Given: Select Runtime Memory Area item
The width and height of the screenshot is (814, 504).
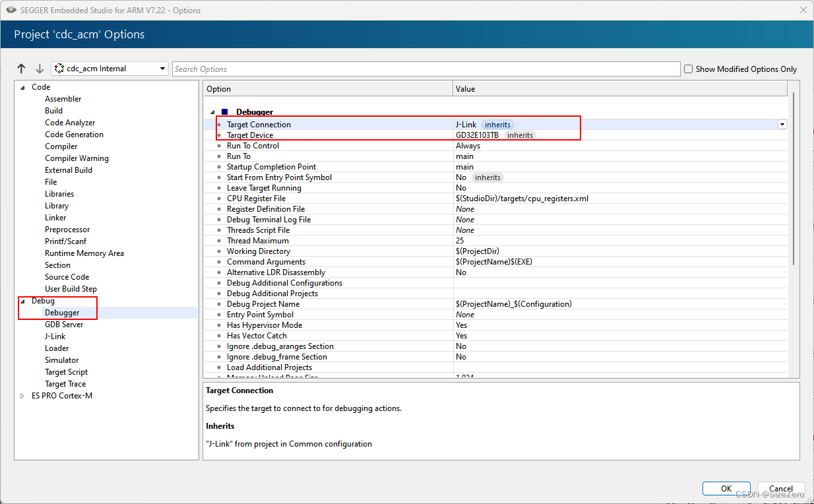Looking at the screenshot, I should pos(84,253).
